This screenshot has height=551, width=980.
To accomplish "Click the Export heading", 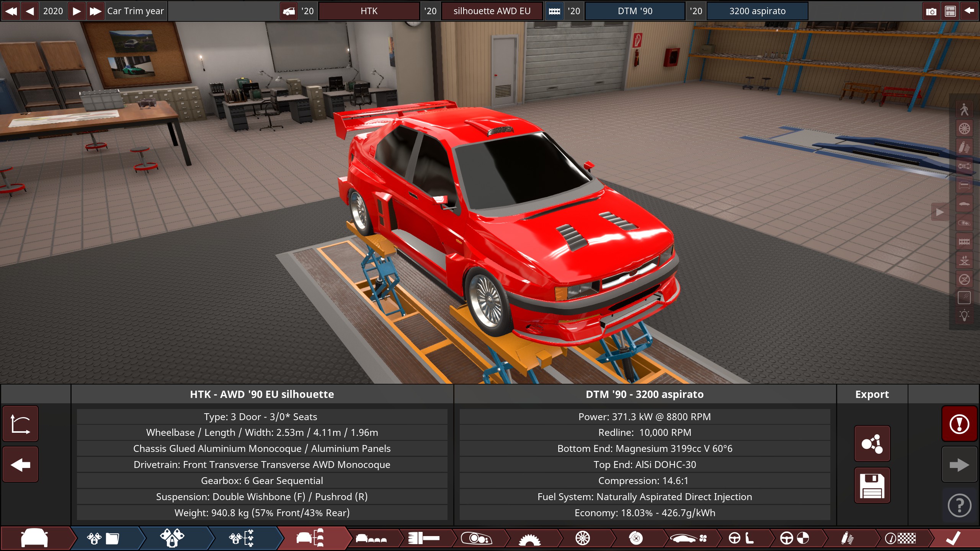I will coord(872,394).
